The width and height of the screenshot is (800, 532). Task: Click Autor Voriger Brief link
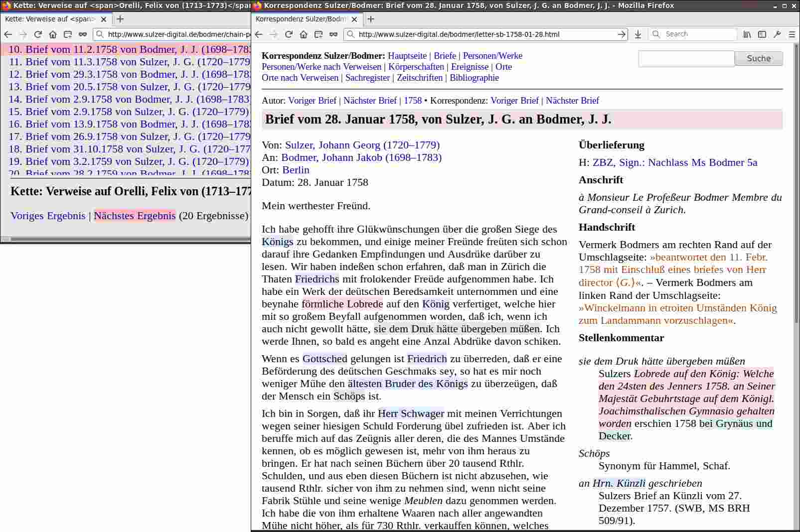point(312,101)
